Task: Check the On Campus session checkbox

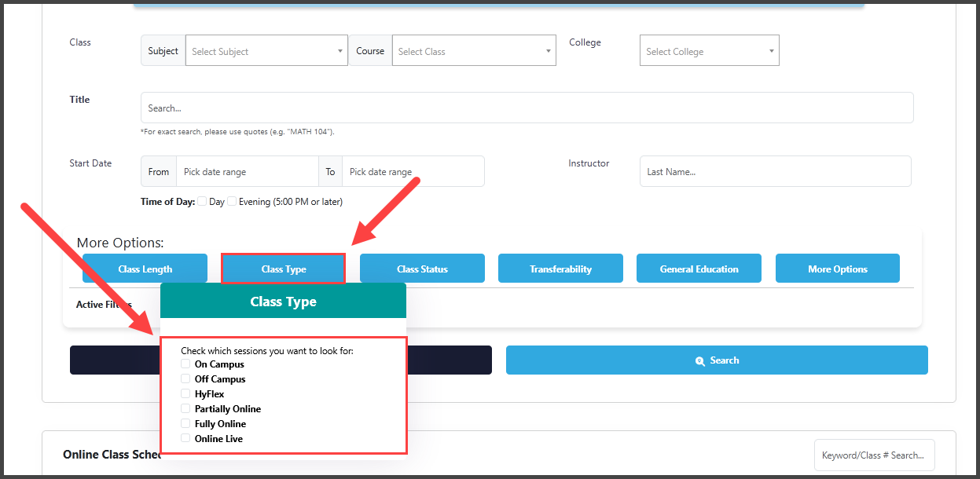Action: click(x=185, y=364)
